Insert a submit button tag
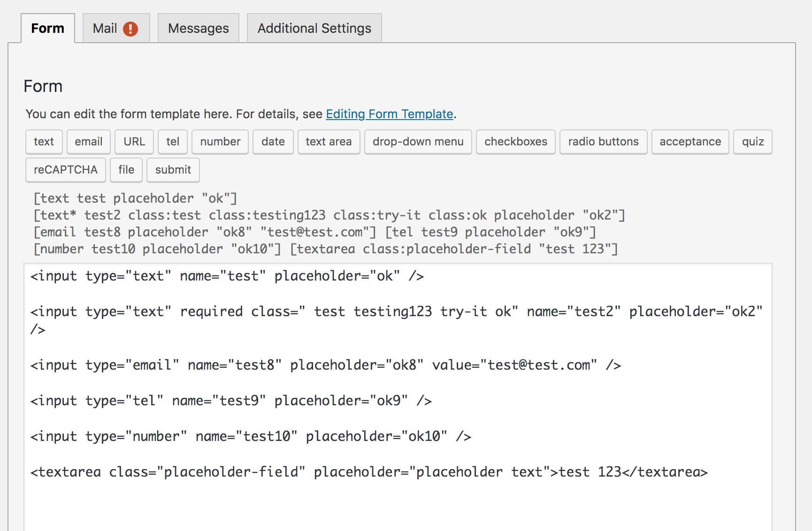The image size is (812, 531). click(173, 170)
